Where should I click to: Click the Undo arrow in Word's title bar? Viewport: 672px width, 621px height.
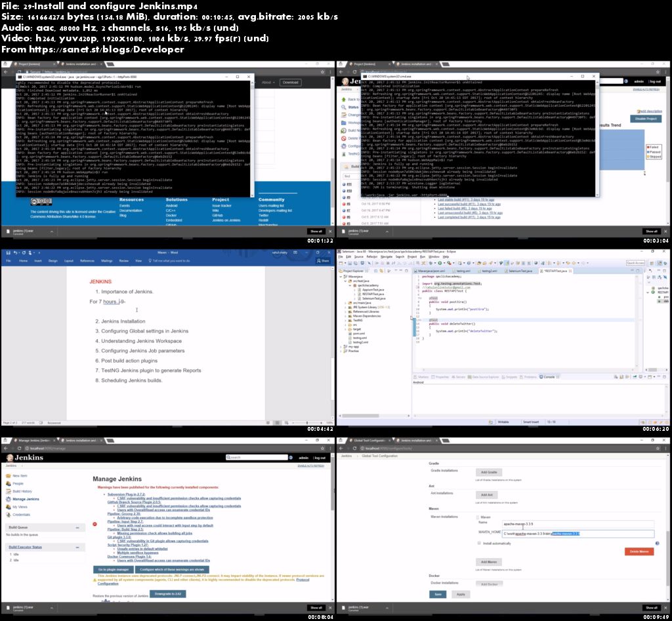(16, 252)
